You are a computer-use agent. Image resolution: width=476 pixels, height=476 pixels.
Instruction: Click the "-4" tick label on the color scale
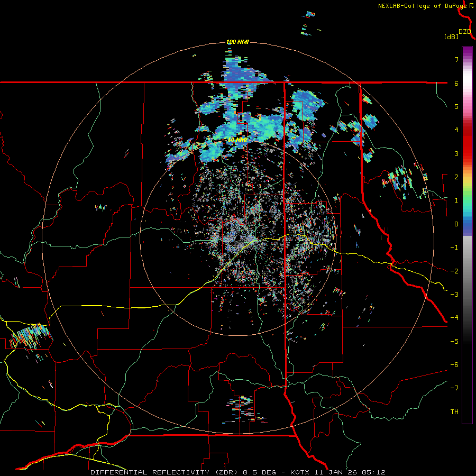tap(454, 318)
